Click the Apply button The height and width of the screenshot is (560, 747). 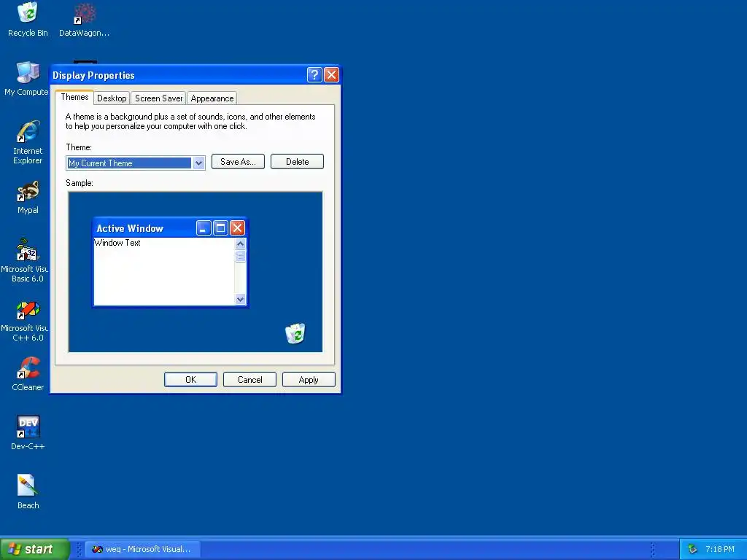point(309,379)
